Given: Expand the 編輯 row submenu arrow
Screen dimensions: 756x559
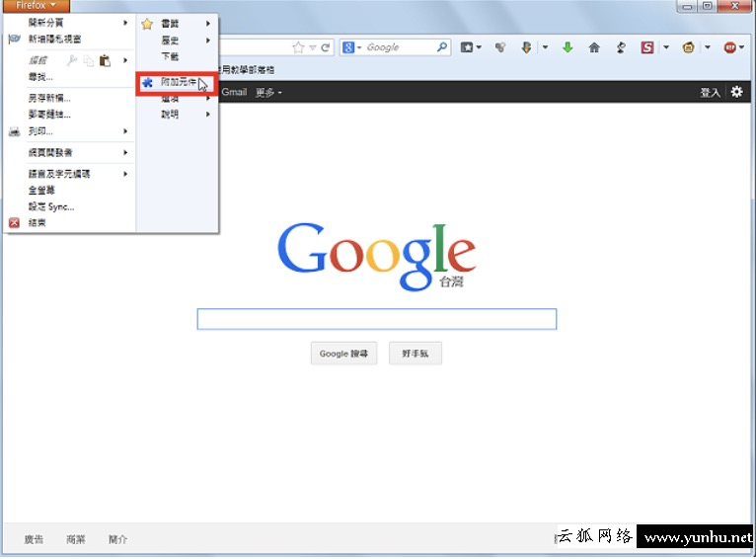Looking at the screenshot, I should coord(125,60).
